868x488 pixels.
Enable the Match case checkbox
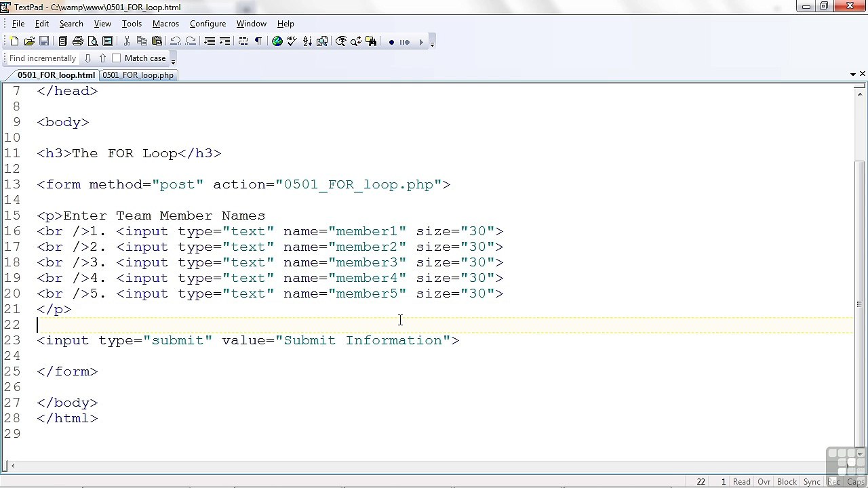pos(116,58)
